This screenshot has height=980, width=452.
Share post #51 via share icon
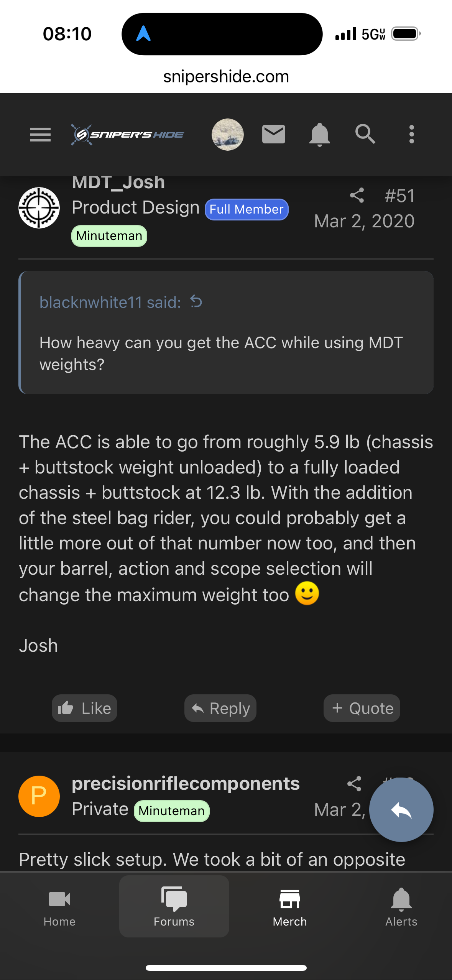pos(357,196)
